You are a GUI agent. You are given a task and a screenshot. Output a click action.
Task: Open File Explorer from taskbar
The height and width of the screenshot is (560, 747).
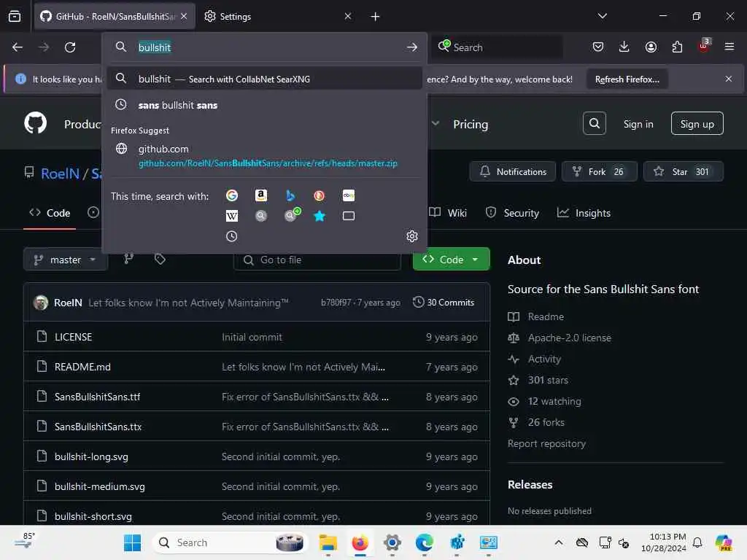point(328,542)
